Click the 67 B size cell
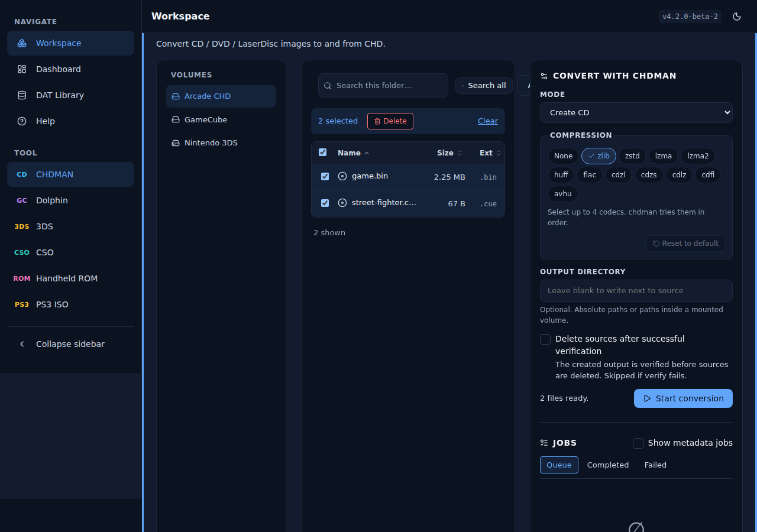This screenshot has height=532, width=757. [x=457, y=204]
